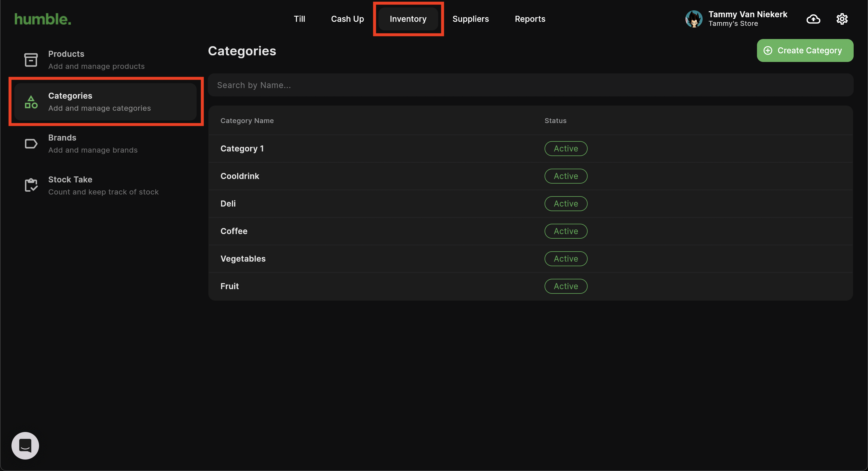Open the Coffee category row
This screenshot has width=868, height=471.
tap(530, 231)
